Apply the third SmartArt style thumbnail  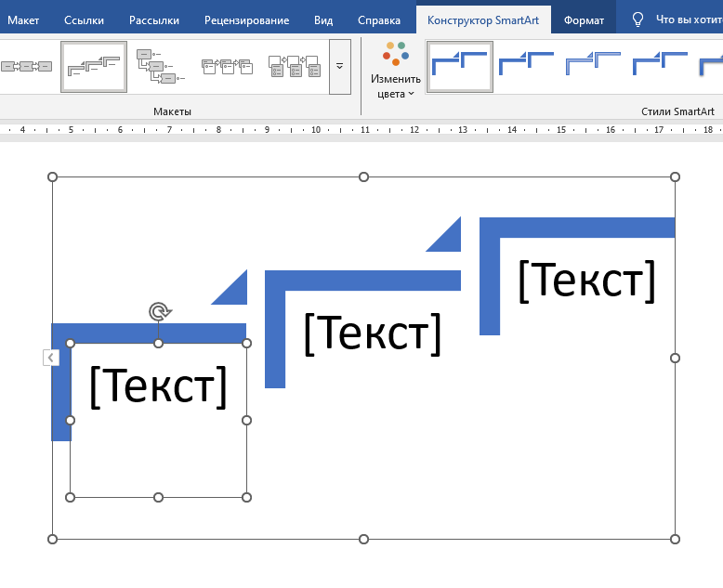593,67
